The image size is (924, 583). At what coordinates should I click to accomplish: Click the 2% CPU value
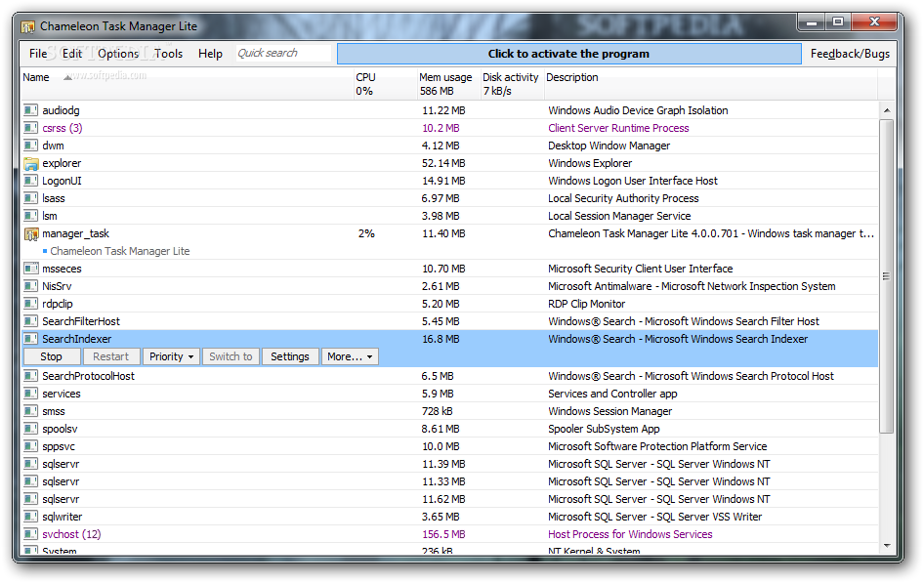366,233
